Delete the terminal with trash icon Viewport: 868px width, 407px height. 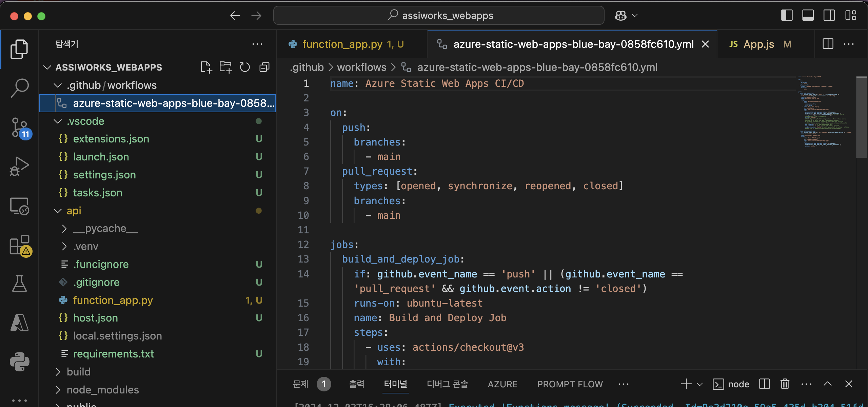pyautogui.click(x=785, y=384)
